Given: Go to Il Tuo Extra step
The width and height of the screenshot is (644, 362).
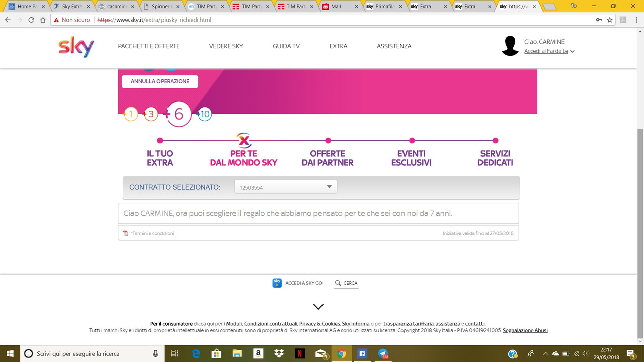Looking at the screenshot, I should (x=160, y=158).
